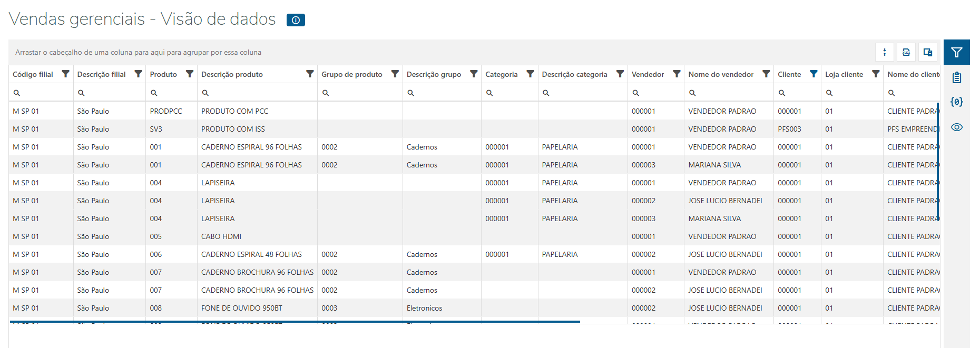This screenshot has height=348, width=980.
Task: Click the horizontal scrollbar at grid bottom
Action: (295, 321)
